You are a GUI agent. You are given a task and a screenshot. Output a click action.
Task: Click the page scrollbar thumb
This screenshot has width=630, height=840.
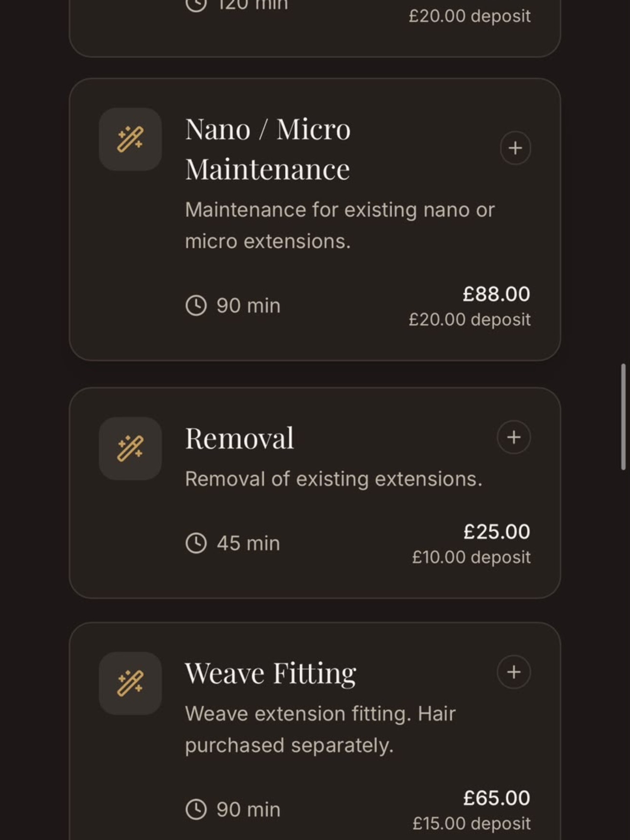[x=623, y=417]
